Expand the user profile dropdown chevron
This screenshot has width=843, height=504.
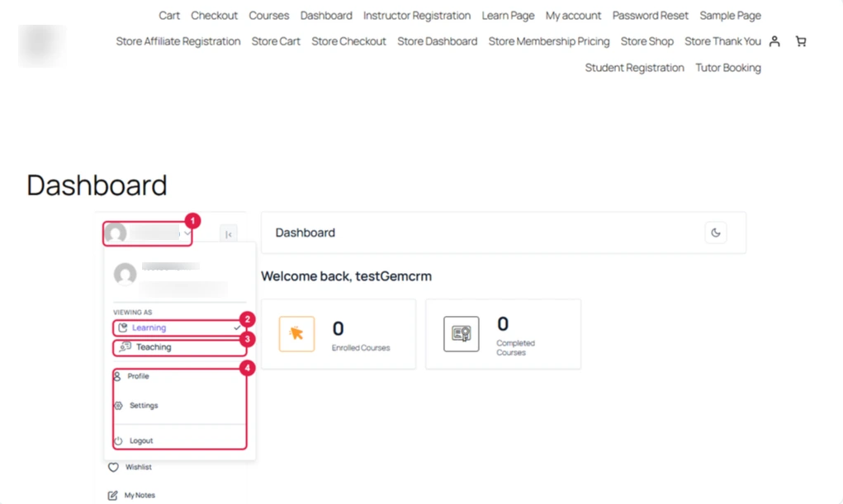(x=187, y=233)
